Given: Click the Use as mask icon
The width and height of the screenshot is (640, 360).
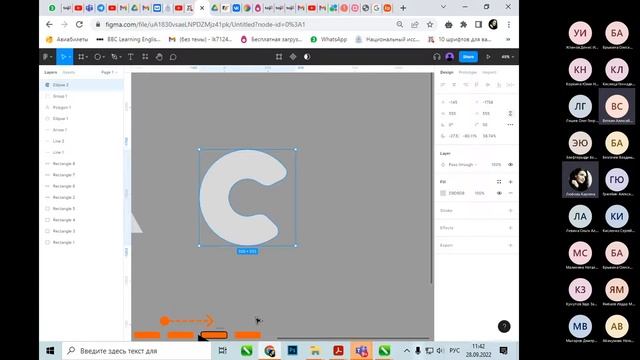Looking at the screenshot, I should click(307, 57).
